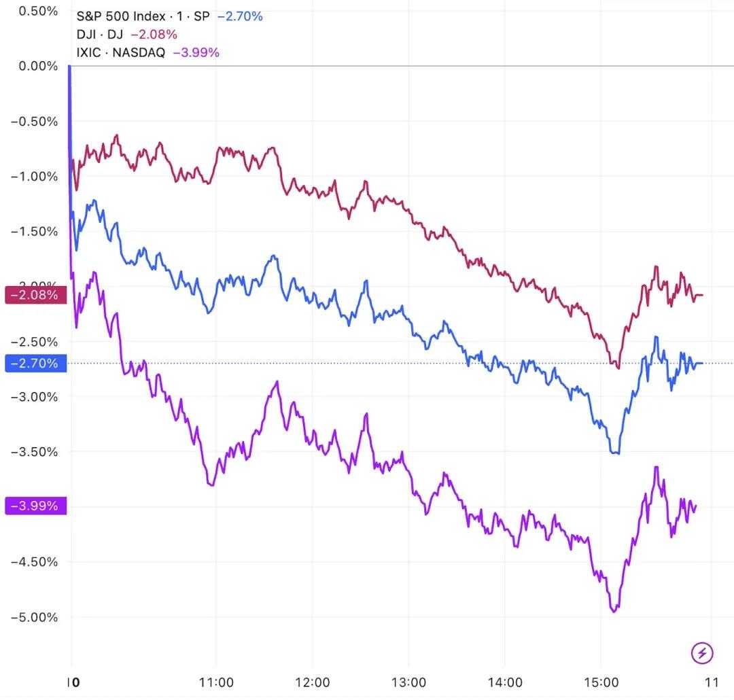
Task: Click the NASDAQ legend −3.99% value
Action: (196, 52)
